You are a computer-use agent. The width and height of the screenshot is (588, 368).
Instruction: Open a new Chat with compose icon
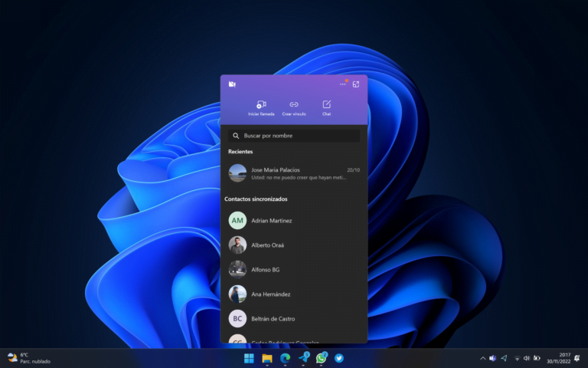(326, 107)
